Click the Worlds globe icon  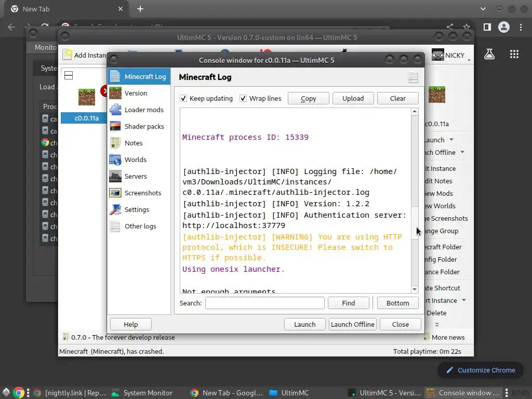115,159
